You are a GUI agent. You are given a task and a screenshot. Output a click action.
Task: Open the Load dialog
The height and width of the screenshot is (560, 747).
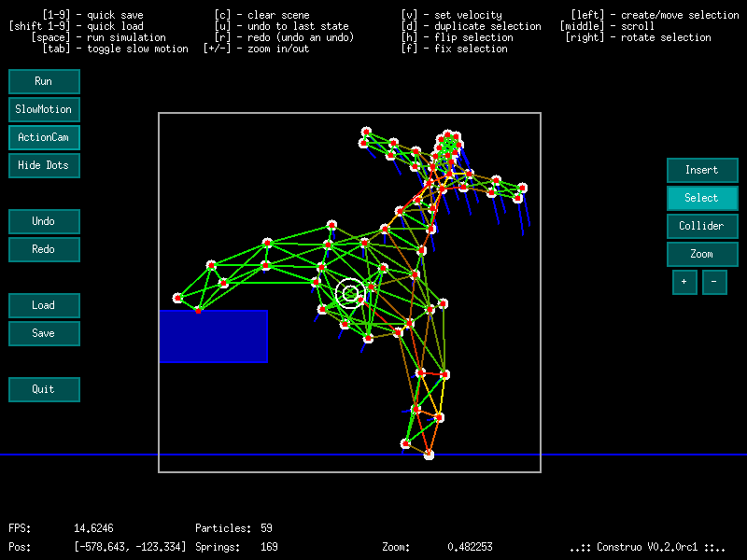click(x=44, y=305)
